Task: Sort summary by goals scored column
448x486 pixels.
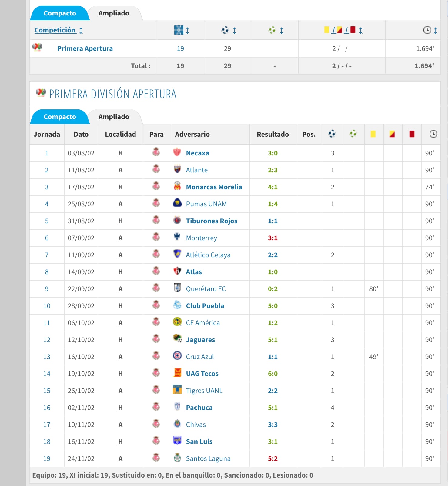Action: [x=229, y=30]
